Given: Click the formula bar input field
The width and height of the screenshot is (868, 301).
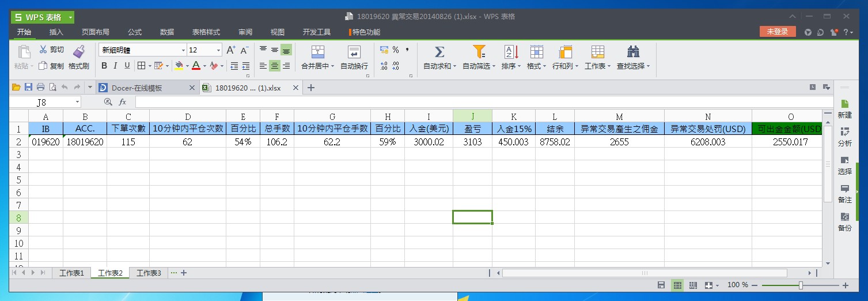Looking at the screenshot, I should coord(484,102).
